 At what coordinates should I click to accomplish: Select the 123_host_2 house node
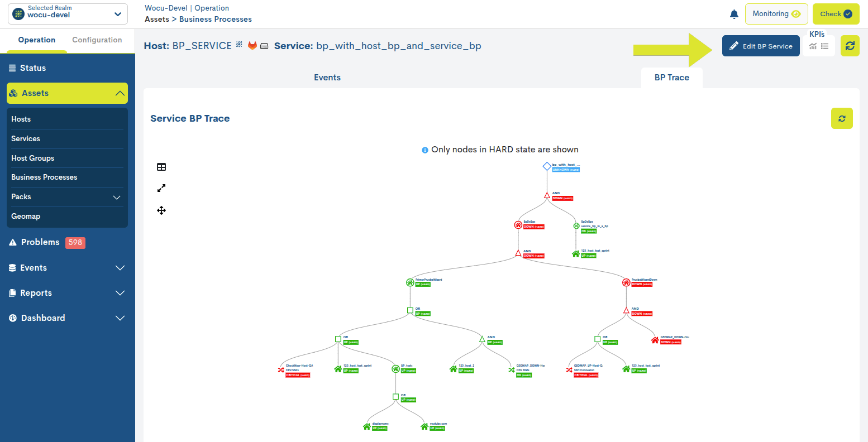point(454,369)
